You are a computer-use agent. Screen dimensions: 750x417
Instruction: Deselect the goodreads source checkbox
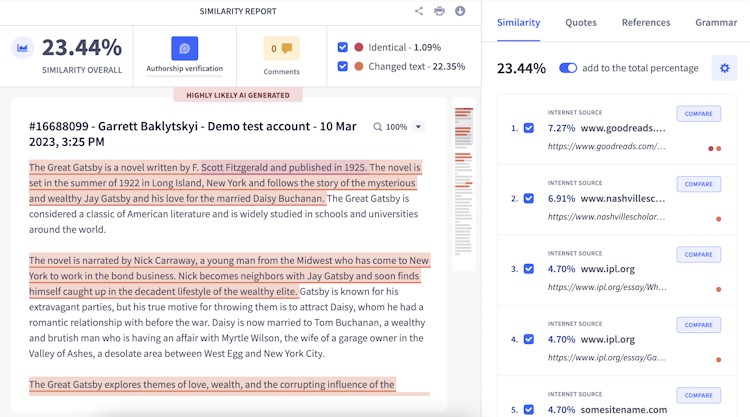pos(529,128)
